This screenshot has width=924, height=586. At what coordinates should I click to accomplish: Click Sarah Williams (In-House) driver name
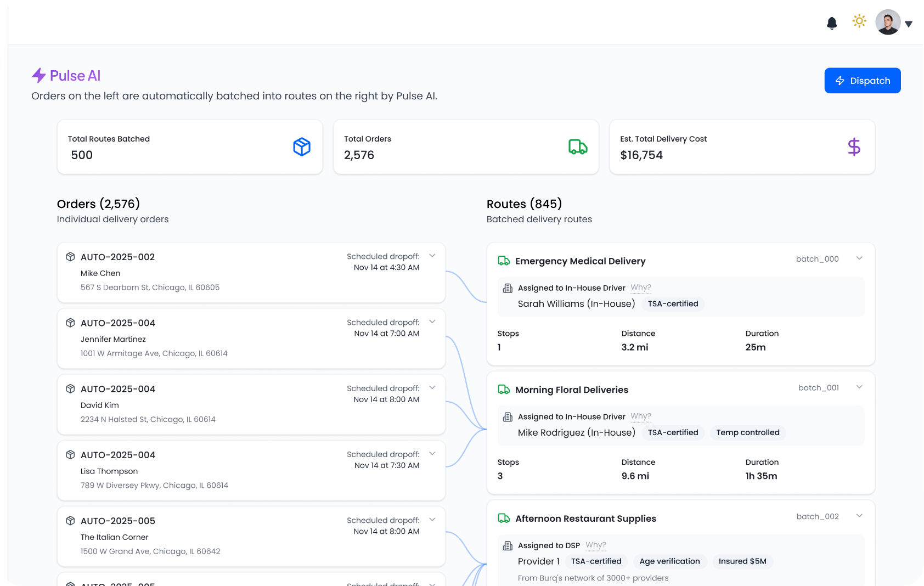[x=577, y=304]
